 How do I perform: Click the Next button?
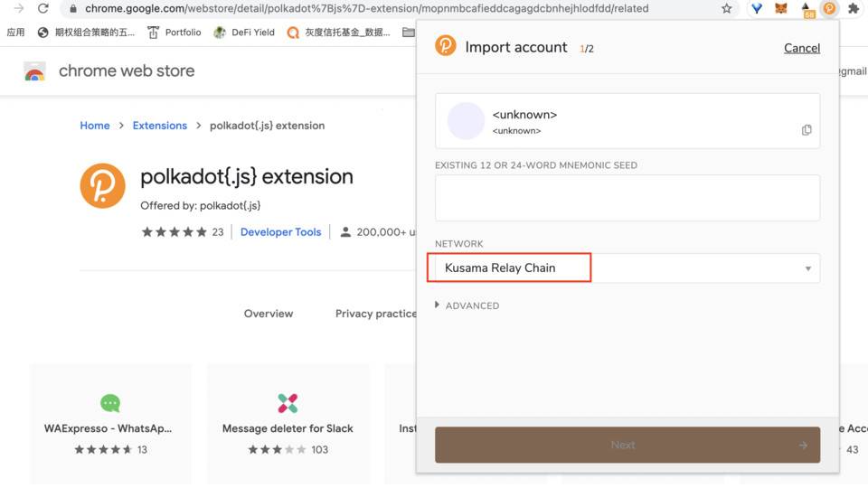pyautogui.click(x=627, y=445)
